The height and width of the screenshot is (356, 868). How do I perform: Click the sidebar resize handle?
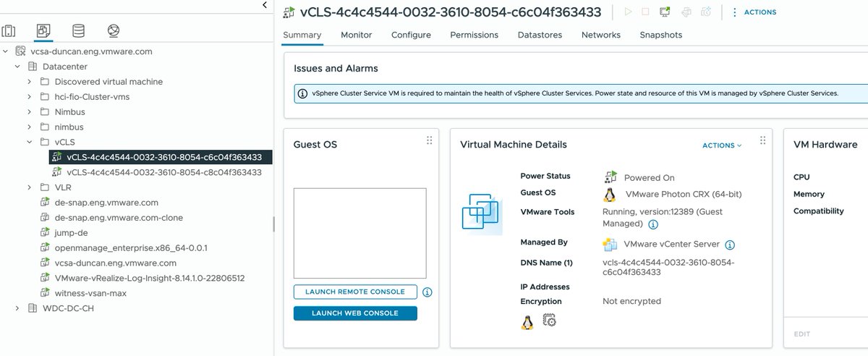[273, 224]
